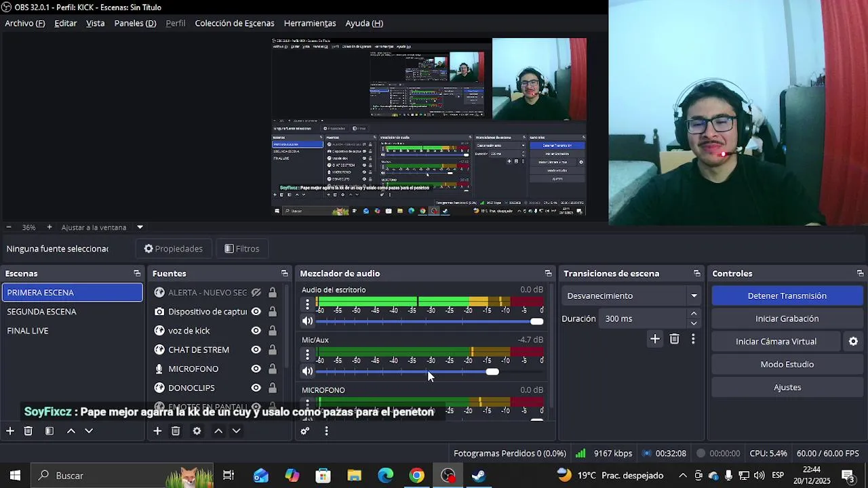Image resolution: width=868 pixels, height=488 pixels.
Task: Adjust the Mic/Aux volume slider handle
Action: tap(492, 371)
